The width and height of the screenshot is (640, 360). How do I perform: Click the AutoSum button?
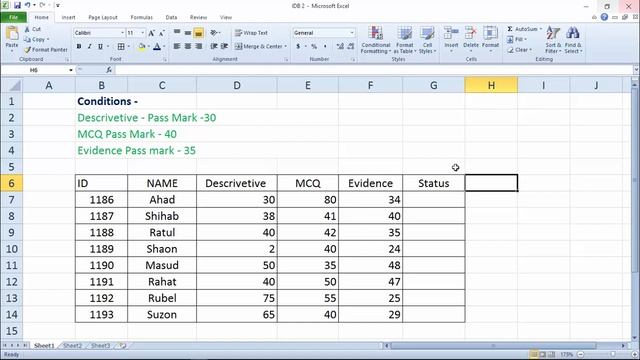coord(524,29)
